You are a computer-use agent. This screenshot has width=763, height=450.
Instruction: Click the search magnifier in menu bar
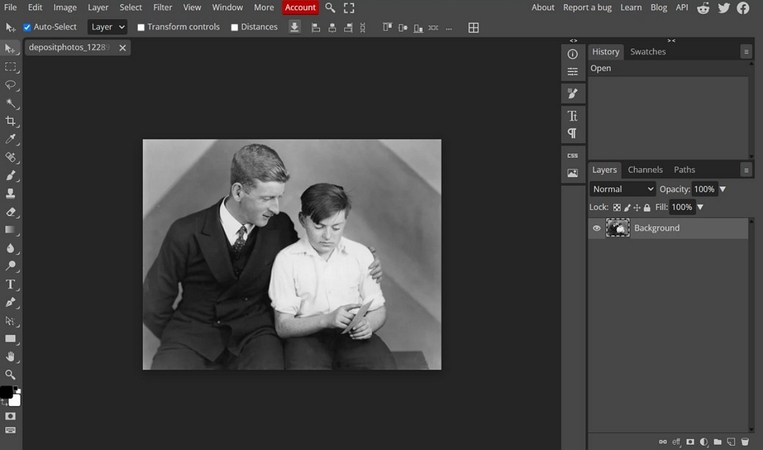(x=330, y=8)
